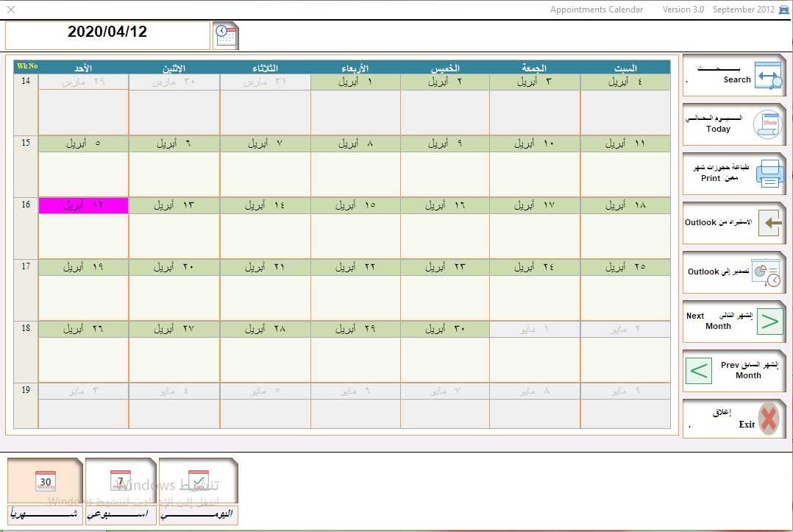Click the 2020/04/12 date field

[x=107, y=35]
